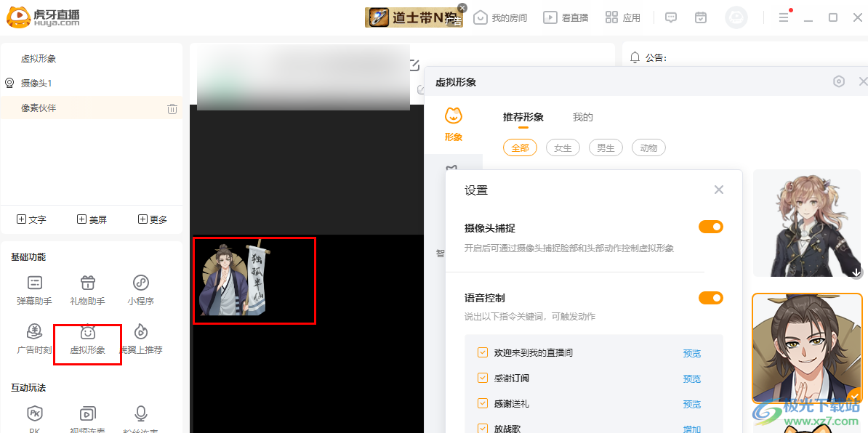Add a 文字 text source
The image size is (868, 433).
(x=31, y=219)
